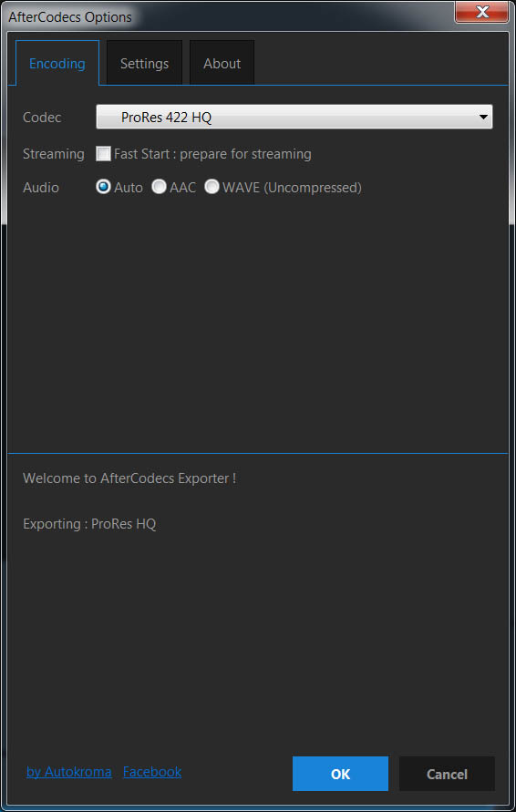This screenshot has width=516, height=812.
Task: Click the 'Codec' label
Action: click(42, 118)
